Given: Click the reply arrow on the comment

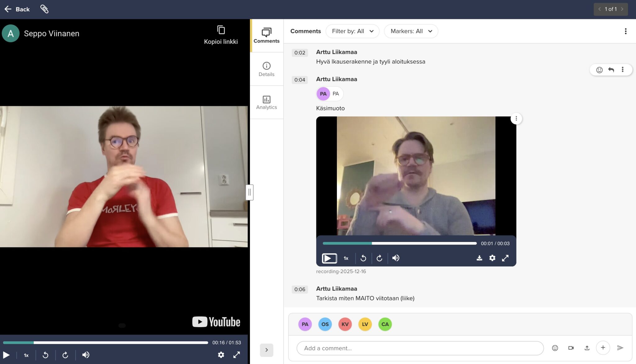Looking at the screenshot, I should [611, 70].
